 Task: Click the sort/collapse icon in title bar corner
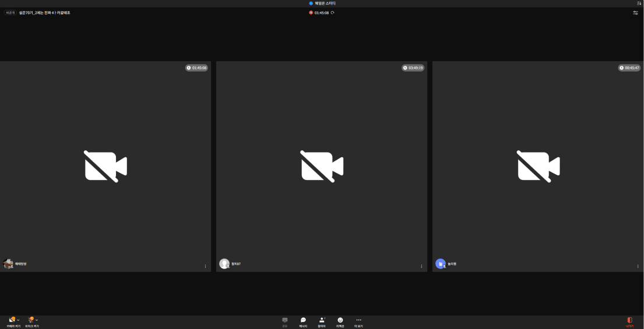(639, 3)
